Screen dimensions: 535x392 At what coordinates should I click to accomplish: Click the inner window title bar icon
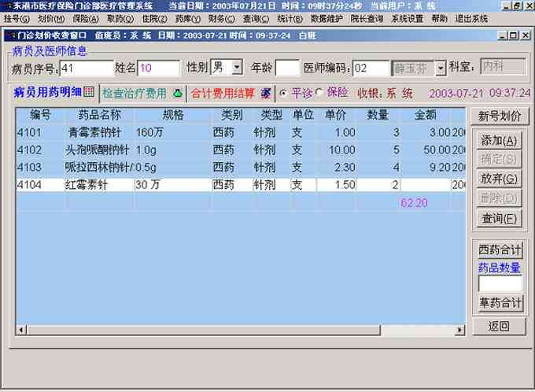point(13,35)
